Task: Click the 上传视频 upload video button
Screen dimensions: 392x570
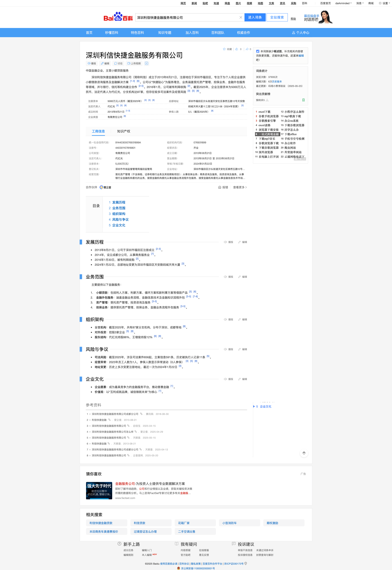Action: (x=134, y=63)
